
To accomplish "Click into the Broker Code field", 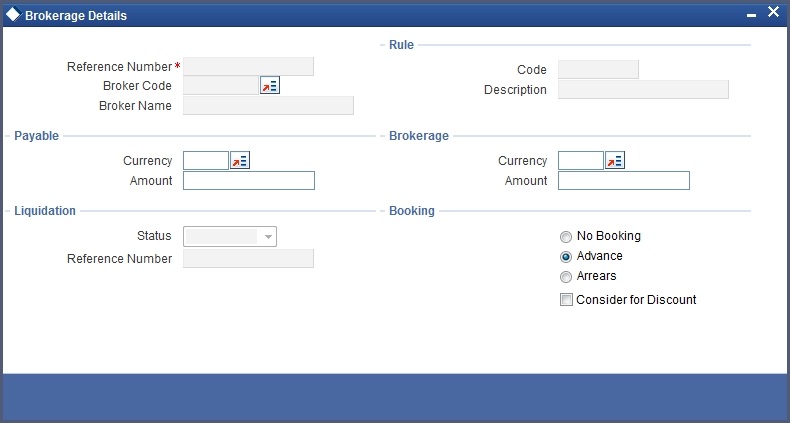I will tap(221, 86).
